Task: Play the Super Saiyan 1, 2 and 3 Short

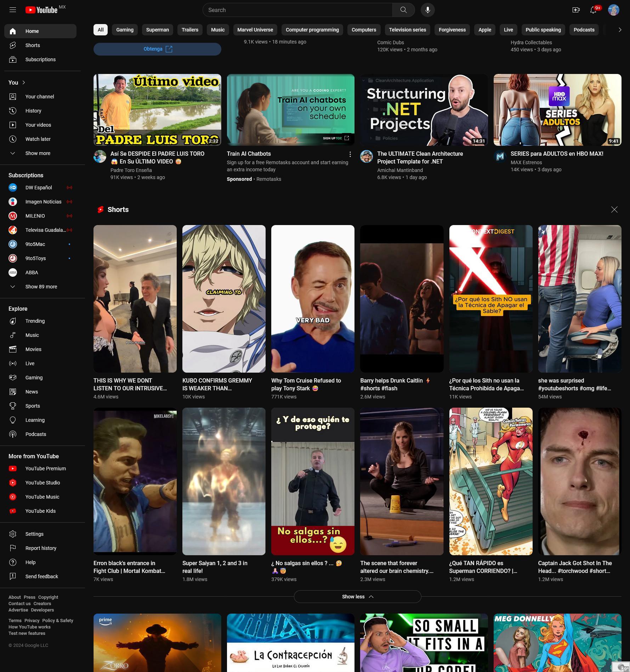Action: pyautogui.click(x=224, y=481)
